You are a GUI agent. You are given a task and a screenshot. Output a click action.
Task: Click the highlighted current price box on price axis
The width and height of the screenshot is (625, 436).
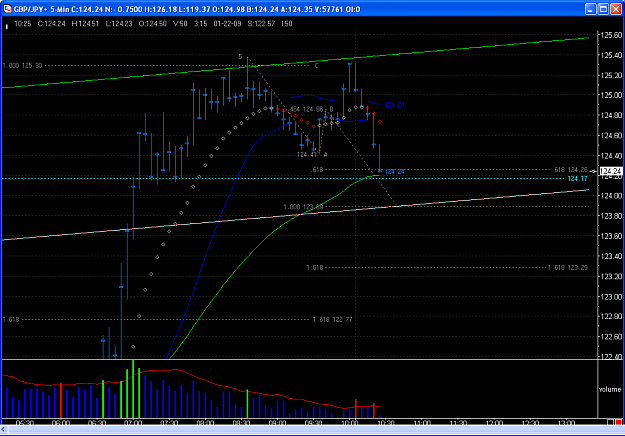[x=611, y=171]
